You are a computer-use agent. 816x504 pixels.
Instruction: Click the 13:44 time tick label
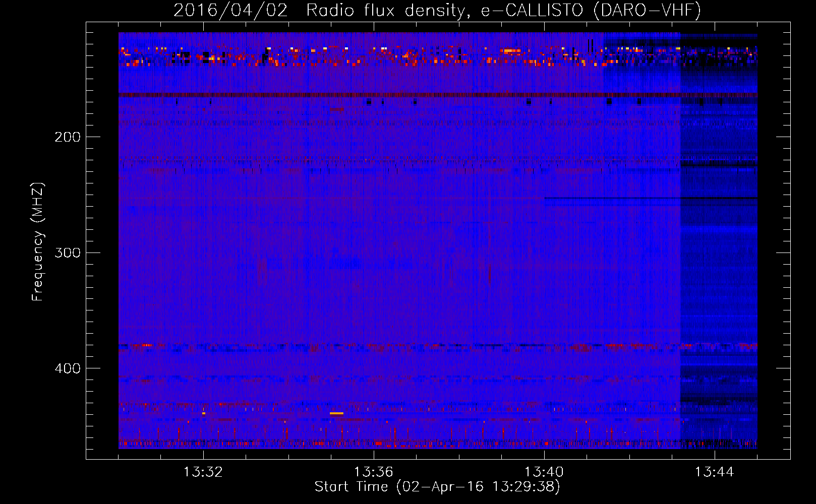click(x=715, y=472)
